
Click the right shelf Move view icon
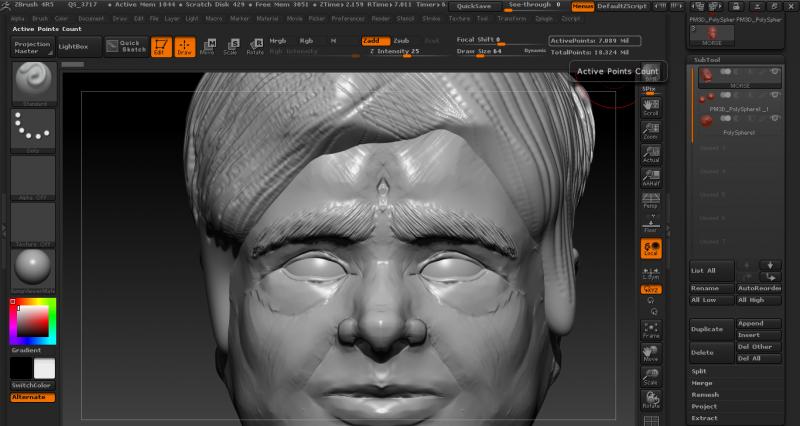651,354
